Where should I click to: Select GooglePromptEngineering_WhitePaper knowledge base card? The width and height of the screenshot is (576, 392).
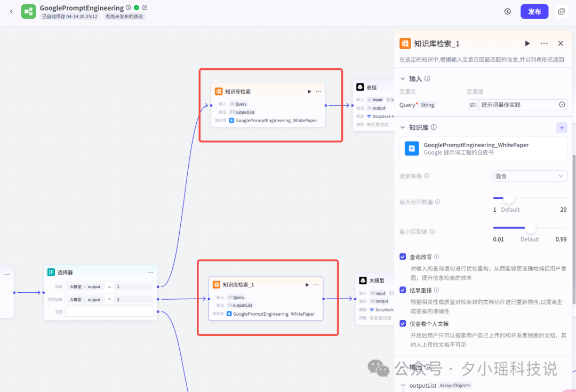[x=483, y=148]
